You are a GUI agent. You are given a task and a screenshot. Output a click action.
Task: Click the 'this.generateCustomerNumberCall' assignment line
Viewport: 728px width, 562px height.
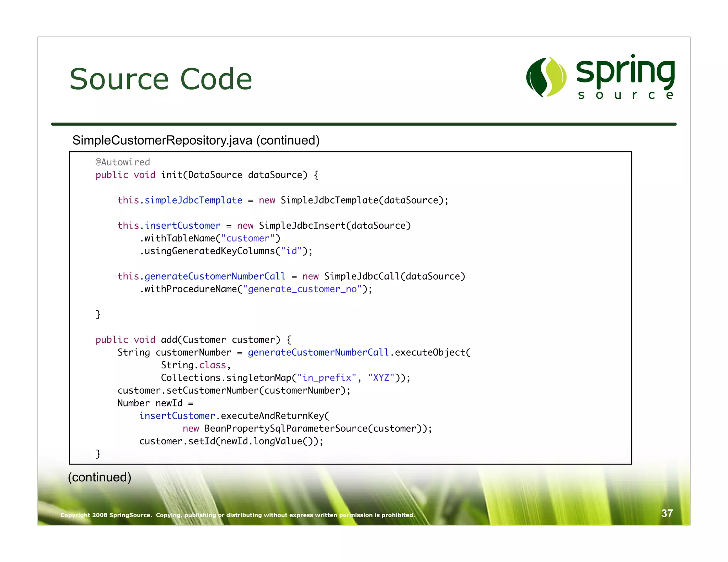coord(291,276)
